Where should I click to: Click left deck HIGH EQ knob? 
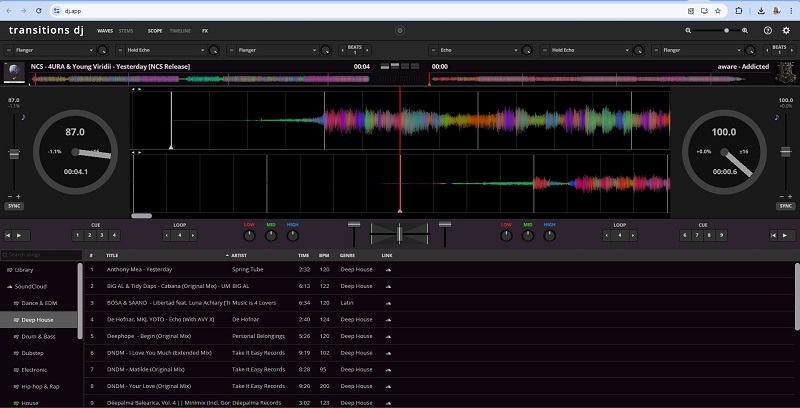[292, 236]
